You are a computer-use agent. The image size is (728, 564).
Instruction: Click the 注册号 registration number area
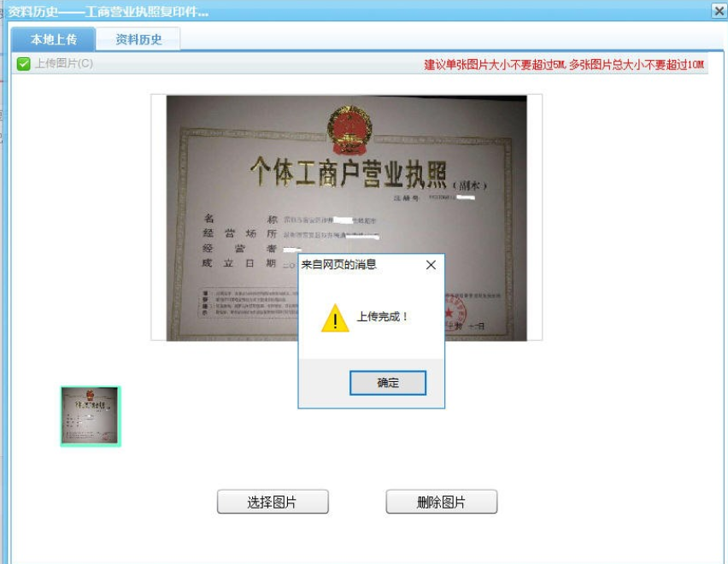pyautogui.click(x=419, y=198)
